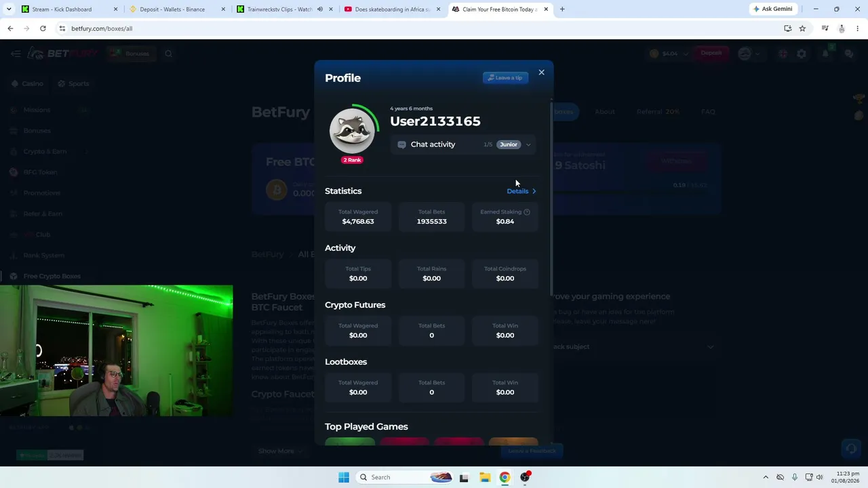This screenshot has width=868, height=488.
Task: Click the Leave a Feedback button
Action: [532, 451]
